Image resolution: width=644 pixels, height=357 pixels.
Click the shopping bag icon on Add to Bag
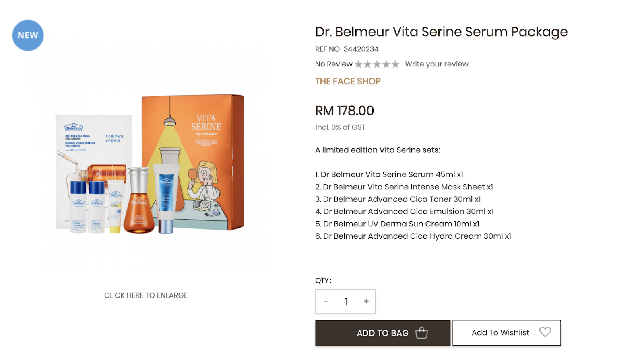(421, 333)
